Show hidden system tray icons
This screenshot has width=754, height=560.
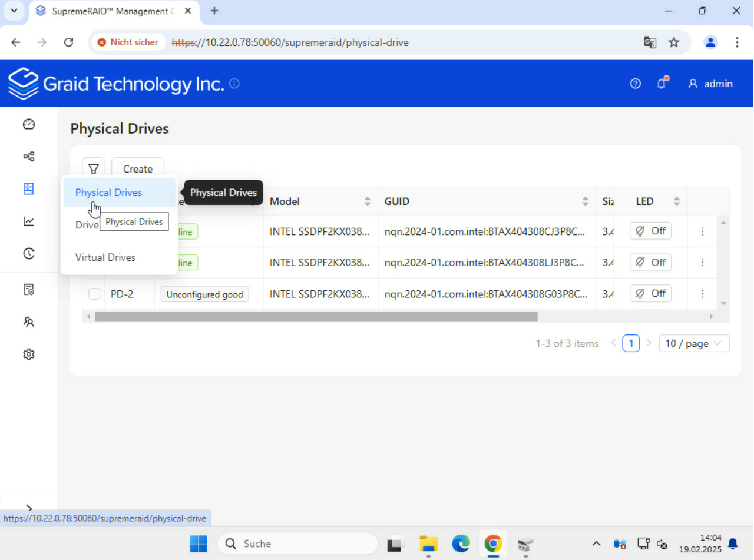(x=596, y=544)
